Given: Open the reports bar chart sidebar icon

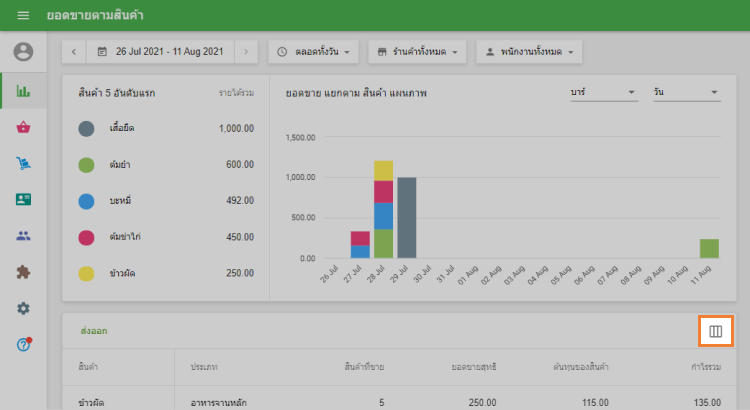Looking at the screenshot, I should [23, 91].
